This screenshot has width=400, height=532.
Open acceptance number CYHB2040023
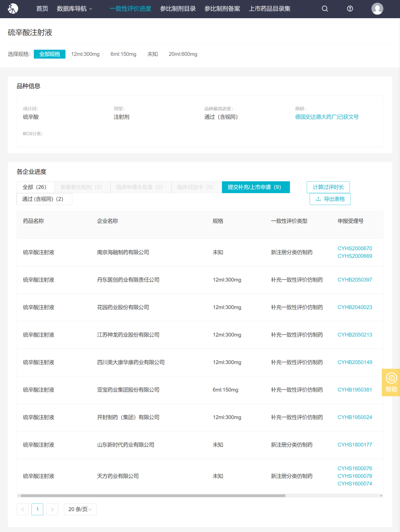pyautogui.click(x=355, y=307)
